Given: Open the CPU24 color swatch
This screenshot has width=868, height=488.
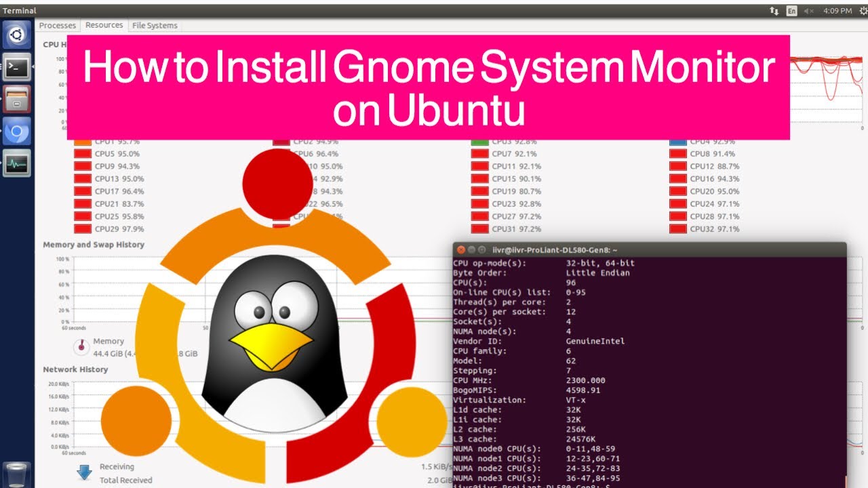Looking at the screenshot, I should pyautogui.click(x=678, y=204).
